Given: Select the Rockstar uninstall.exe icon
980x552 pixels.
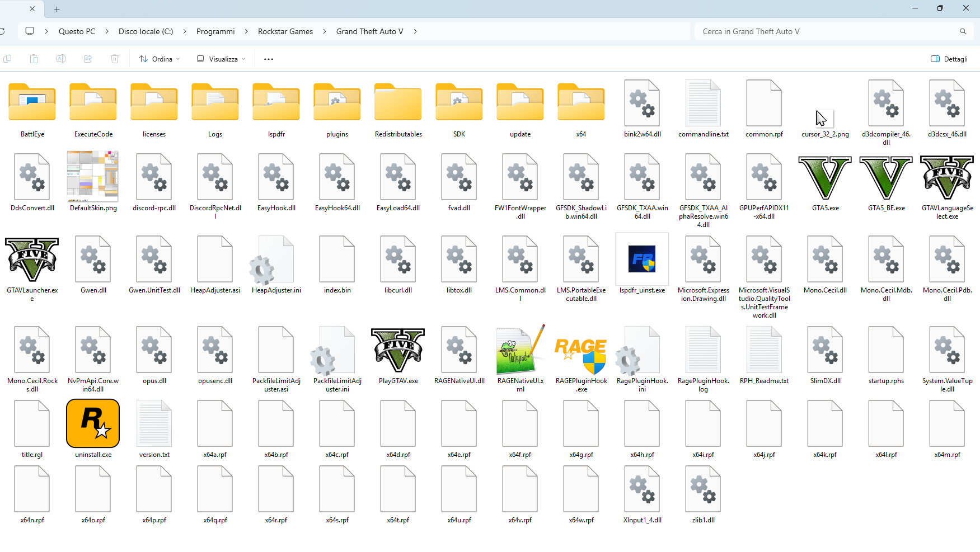Looking at the screenshot, I should pyautogui.click(x=93, y=423).
